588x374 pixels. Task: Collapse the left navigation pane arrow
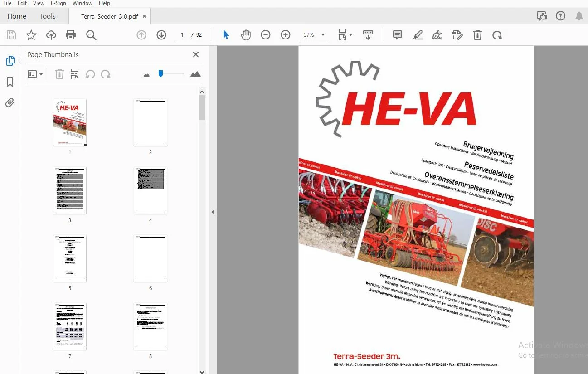click(213, 212)
